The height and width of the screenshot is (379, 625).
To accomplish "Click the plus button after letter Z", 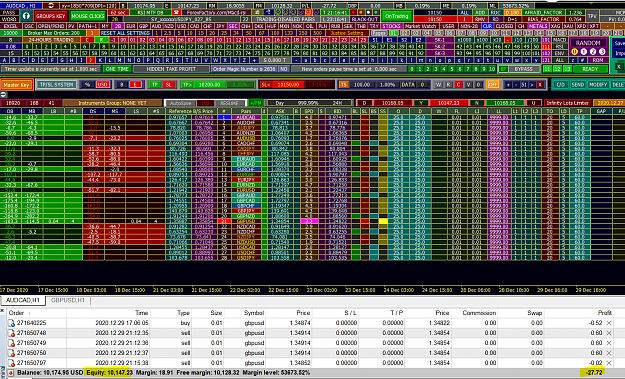I will click(x=255, y=60).
